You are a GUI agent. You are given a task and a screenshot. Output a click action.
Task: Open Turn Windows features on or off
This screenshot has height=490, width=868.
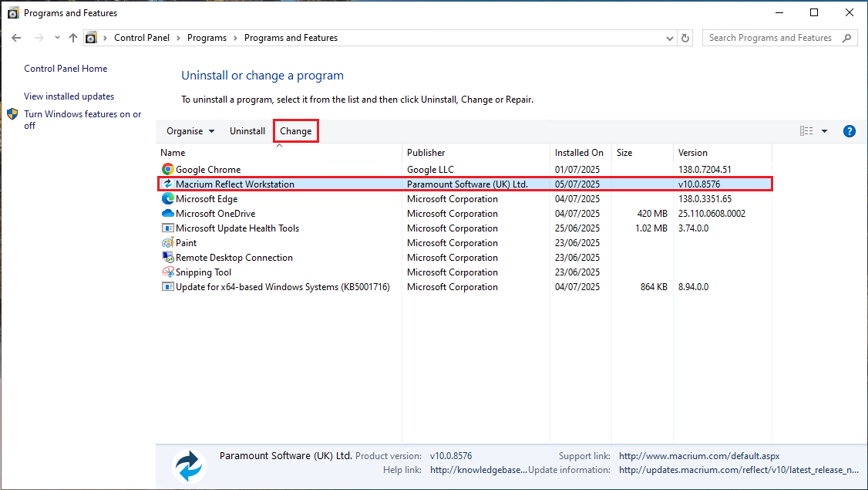pyautogui.click(x=82, y=120)
